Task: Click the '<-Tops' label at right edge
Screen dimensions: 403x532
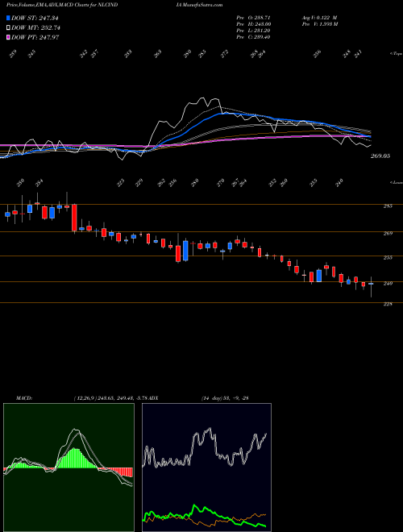Action: click(396, 54)
